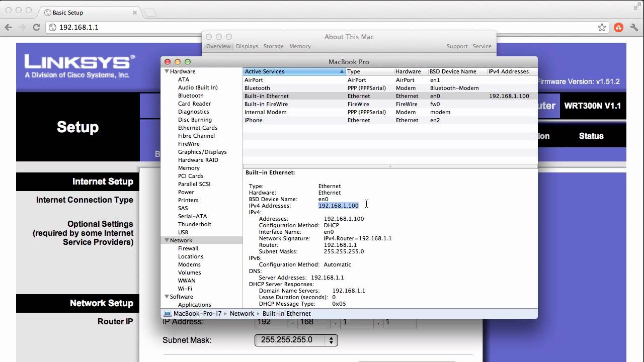The width and height of the screenshot is (644, 362).
Task: Click the StumbleUpon extension icon
Action: point(619,28)
